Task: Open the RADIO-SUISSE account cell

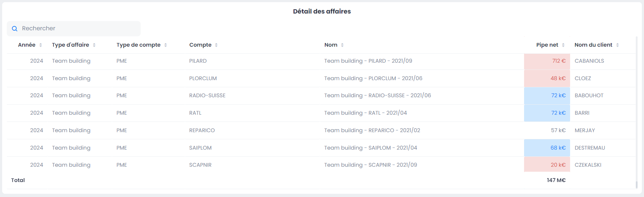Action: click(x=207, y=95)
